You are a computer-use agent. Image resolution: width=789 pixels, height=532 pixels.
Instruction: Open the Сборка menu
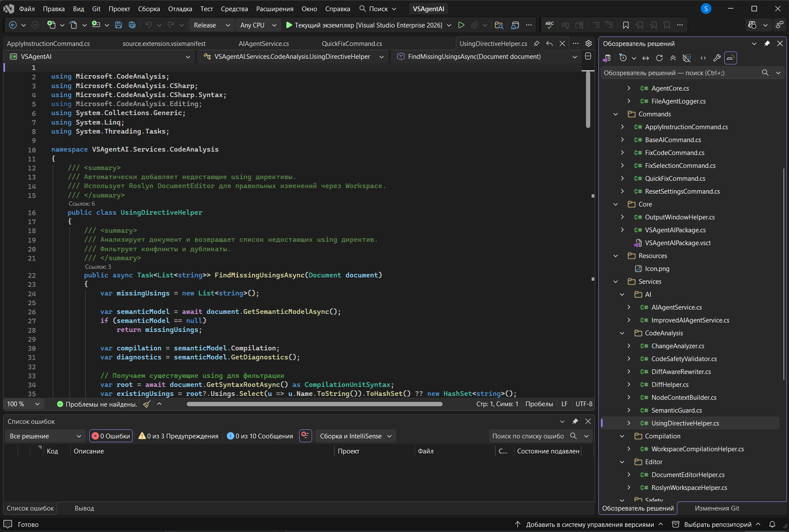pyautogui.click(x=149, y=9)
